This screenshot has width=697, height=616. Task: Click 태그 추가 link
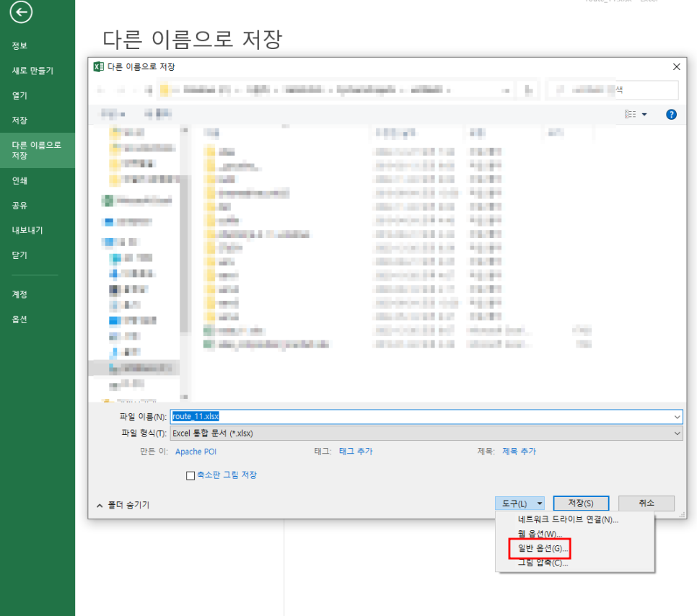356,451
